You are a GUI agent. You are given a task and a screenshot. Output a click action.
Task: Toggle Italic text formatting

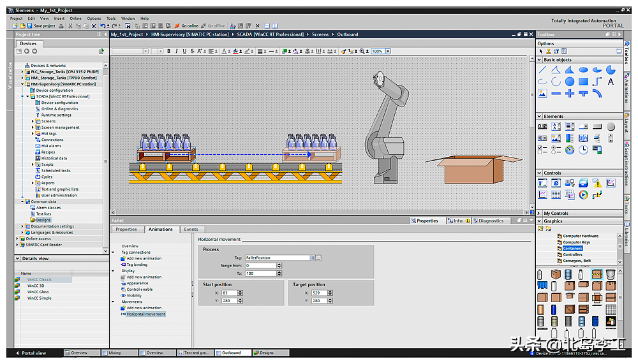coord(177,51)
